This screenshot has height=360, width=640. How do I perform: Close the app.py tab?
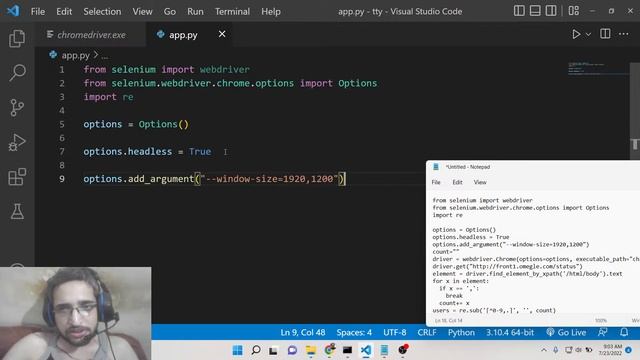coord(222,34)
